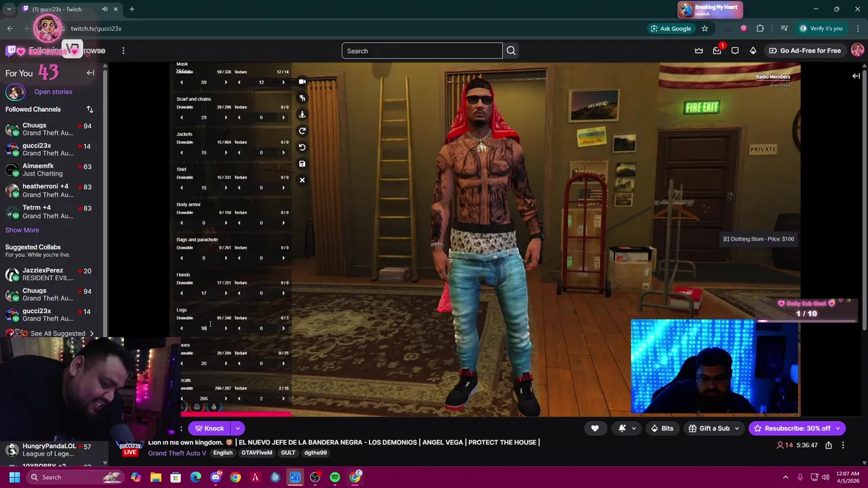Open File Explorer from the taskbar
The image size is (868, 488).
click(156, 477)
